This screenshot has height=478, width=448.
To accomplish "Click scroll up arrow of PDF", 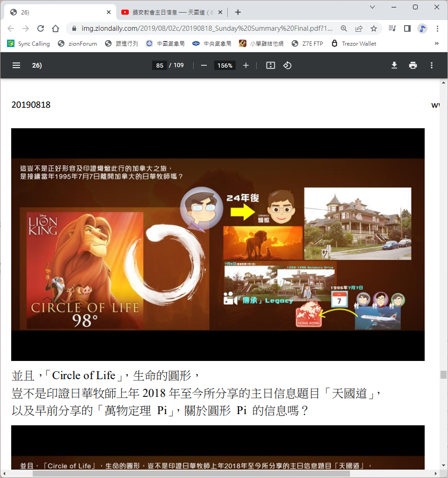I will pyautogui.click(x=443, y=83).
